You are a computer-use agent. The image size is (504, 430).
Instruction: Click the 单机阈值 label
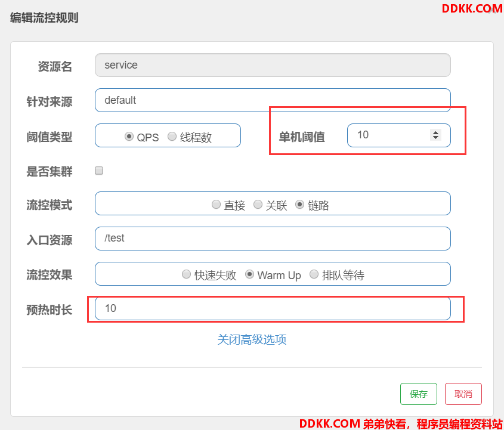302,137
